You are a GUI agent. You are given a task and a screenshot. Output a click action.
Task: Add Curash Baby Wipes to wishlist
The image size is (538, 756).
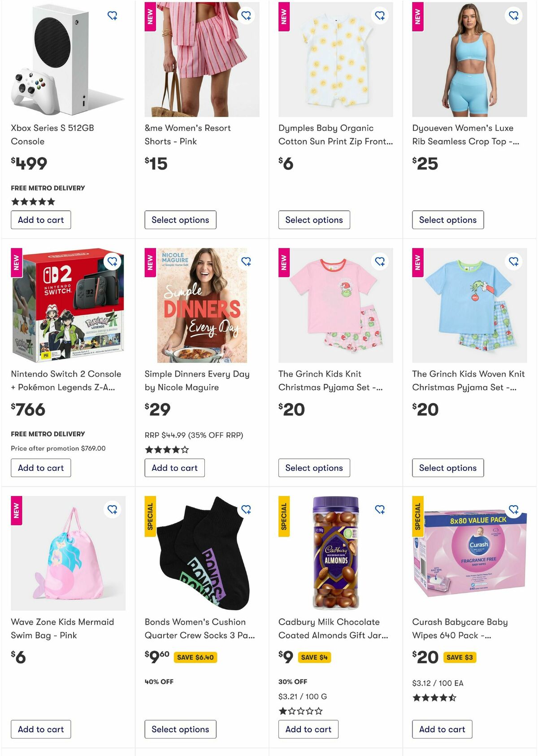514,509
